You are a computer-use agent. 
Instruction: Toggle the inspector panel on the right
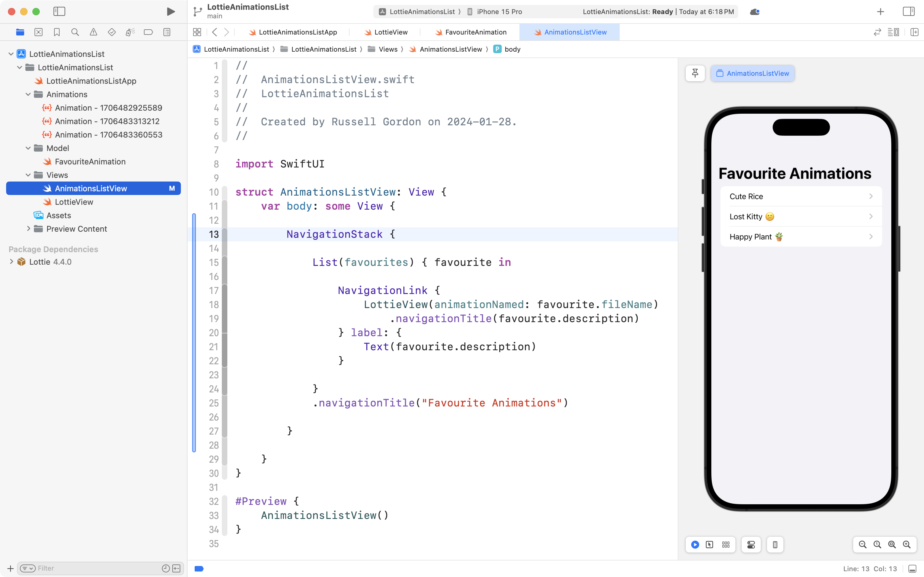pyautogui.click(x=908, y=11)
